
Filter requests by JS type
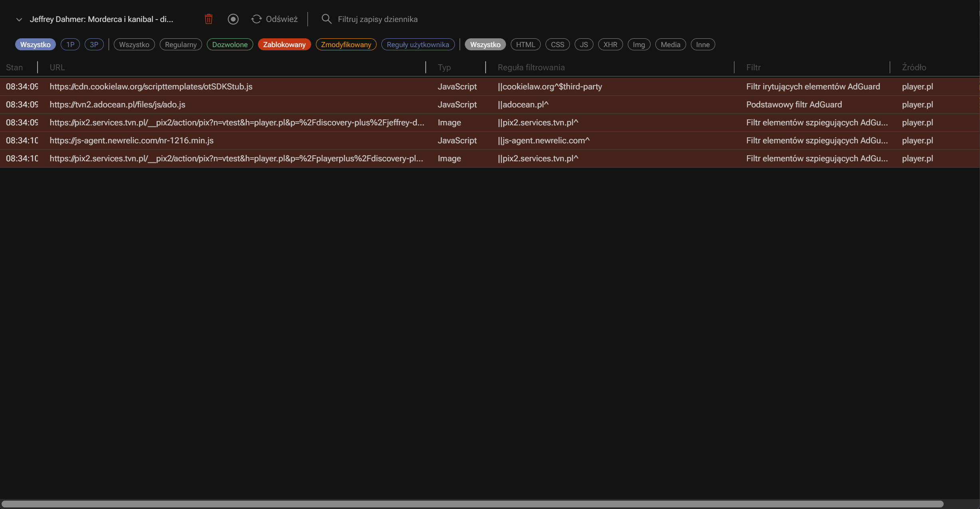(584, 44)
